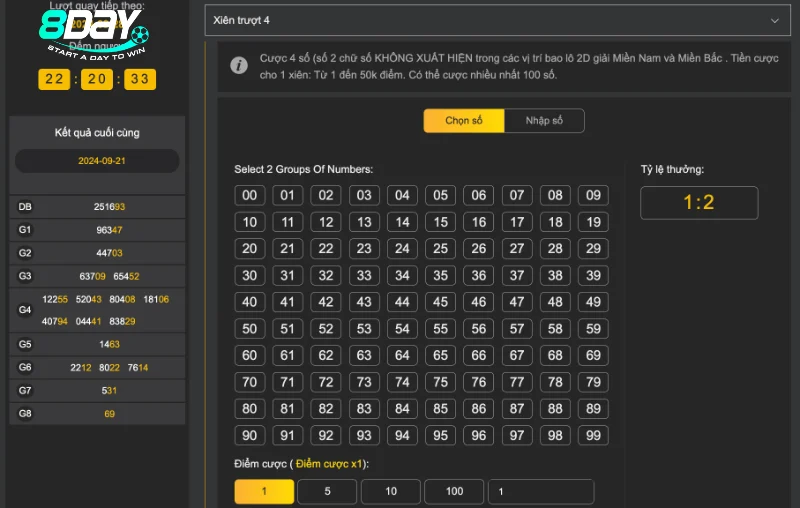Click the countdown timer hours box
The image size is (800, 508).
(x=53, y=79)
